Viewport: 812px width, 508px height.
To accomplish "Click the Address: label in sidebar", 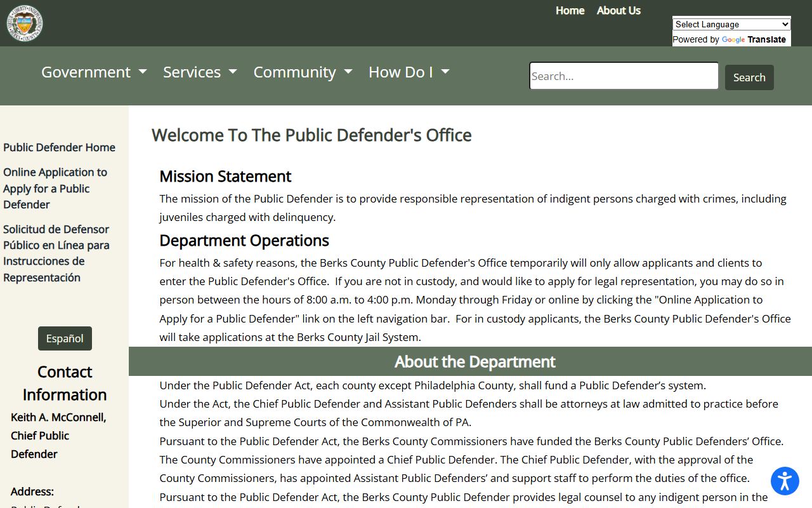I will coord(32,491).
